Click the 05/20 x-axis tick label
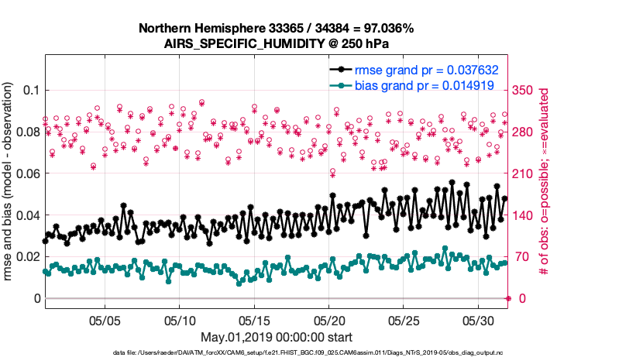This screenshot has width=643, height=364. (329, 319)
